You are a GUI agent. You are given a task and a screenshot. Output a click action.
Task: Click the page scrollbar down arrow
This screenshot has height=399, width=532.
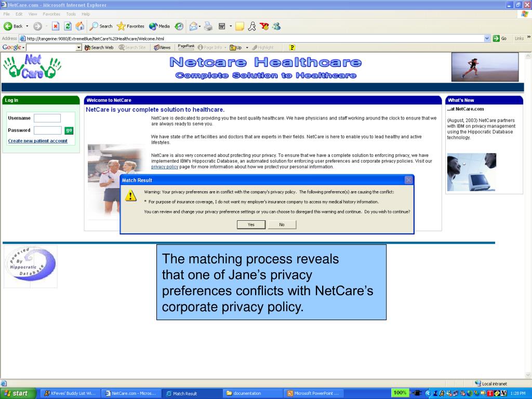pos(528,375)
